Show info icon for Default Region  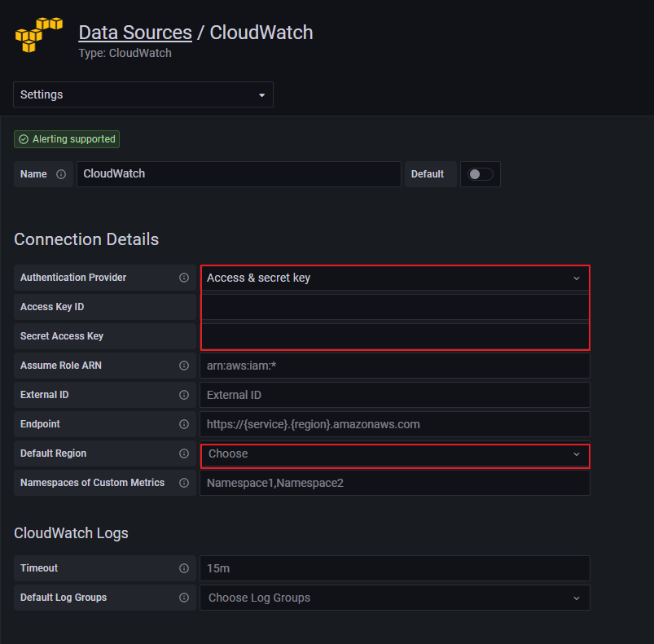[x=184, y=453]
